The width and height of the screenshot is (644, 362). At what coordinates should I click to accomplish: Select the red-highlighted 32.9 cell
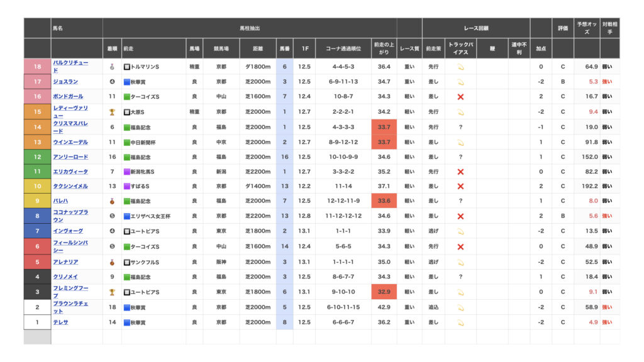click(384, 292)
